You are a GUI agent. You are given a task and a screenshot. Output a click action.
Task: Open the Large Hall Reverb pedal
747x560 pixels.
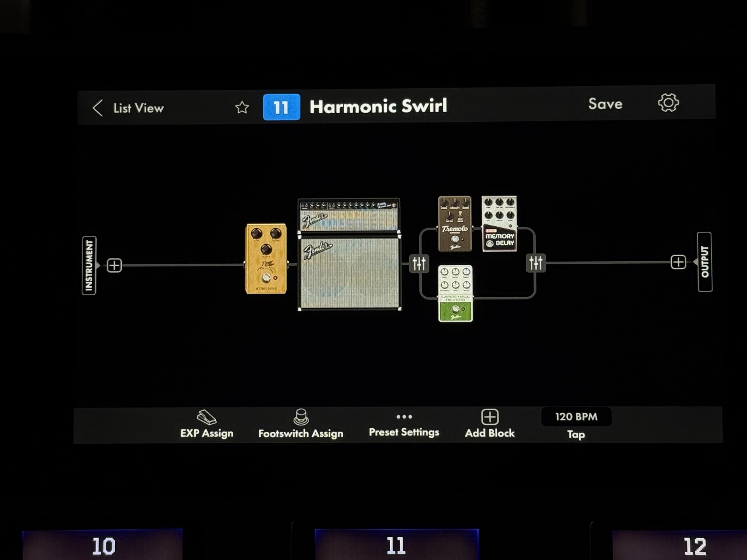click(x=455, y=294)
